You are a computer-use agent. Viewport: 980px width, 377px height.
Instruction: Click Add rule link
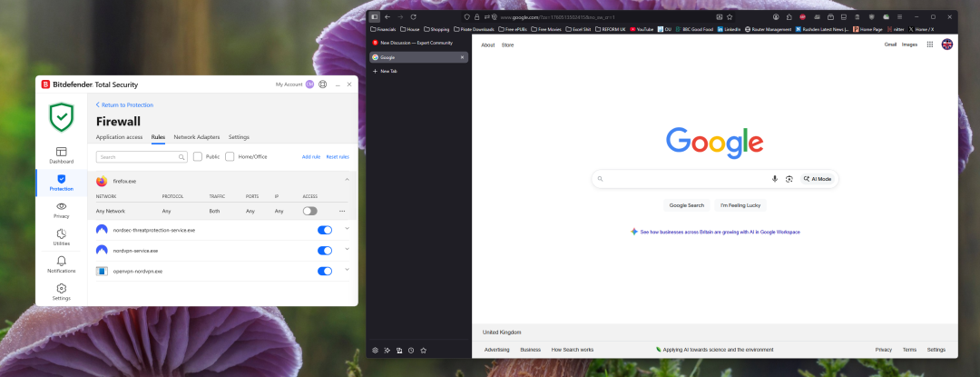coord(311,157)
